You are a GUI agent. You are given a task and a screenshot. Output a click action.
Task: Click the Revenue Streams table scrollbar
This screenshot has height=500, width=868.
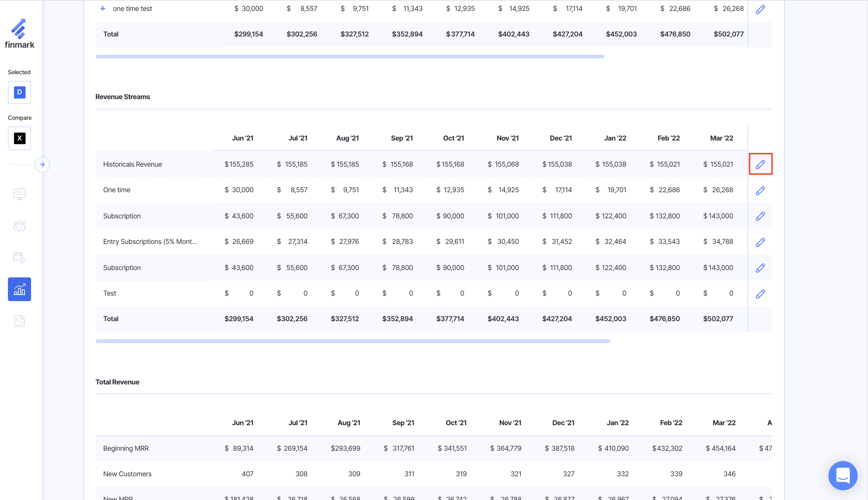pos(352,341)
